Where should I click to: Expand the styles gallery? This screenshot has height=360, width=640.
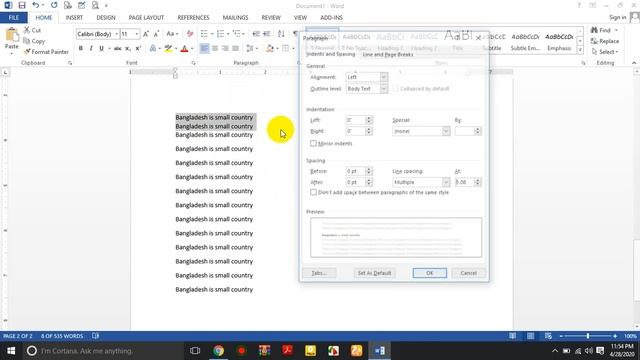(x=580, y=50)
